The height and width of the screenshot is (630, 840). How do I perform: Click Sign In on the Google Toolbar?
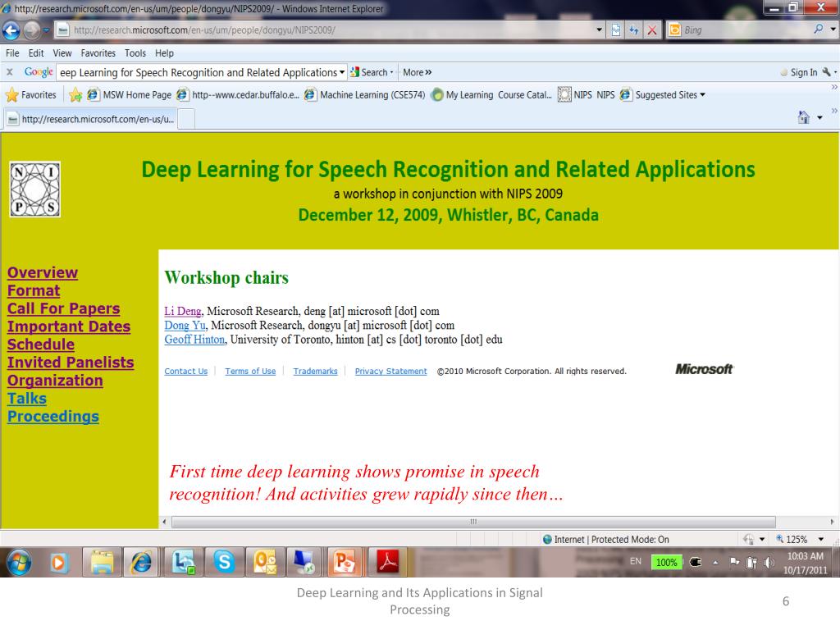pyautogui.click(x=799, y=72)
